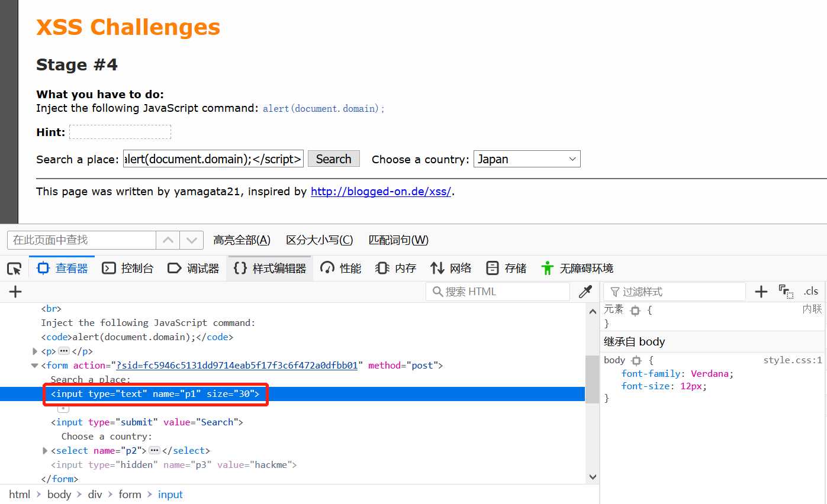Select the hidden input p3 node
The image size is (827, 504).
click(173, 465)
